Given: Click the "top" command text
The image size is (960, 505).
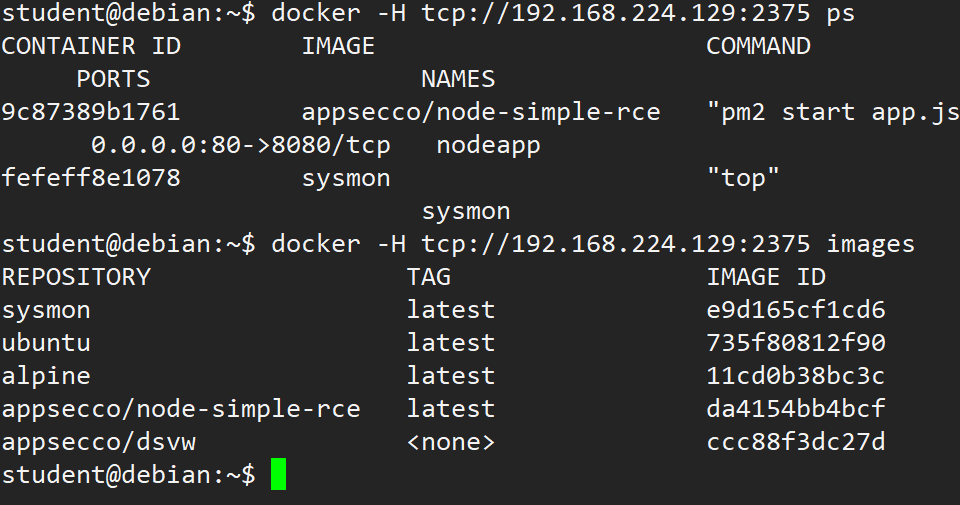Looking at the screenshot, I should coord(743,178).
